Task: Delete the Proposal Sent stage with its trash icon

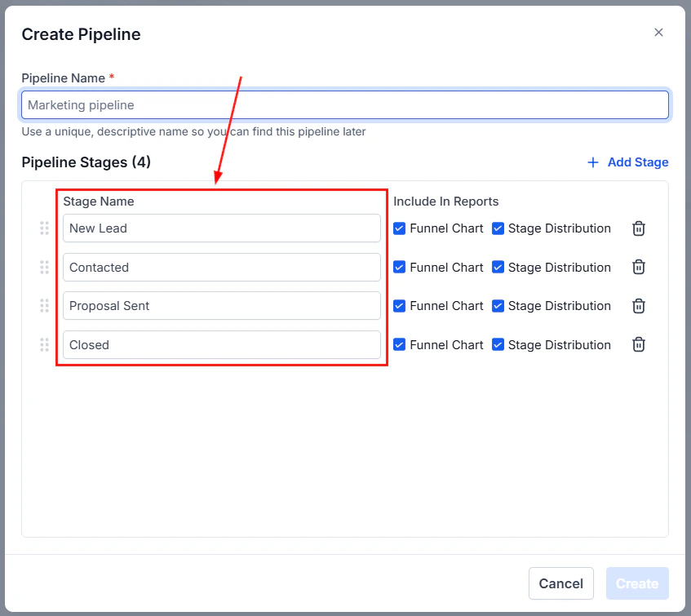Action: click(x=638, y=306)
